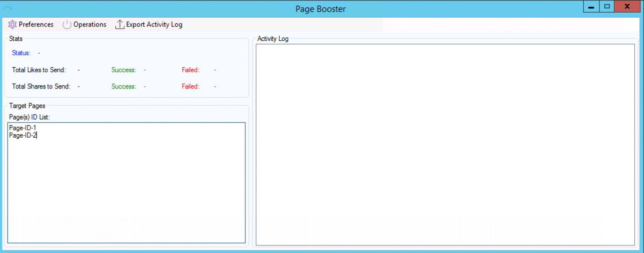Click the Status label
Screen dimensions: 644x253
[21, 53]
